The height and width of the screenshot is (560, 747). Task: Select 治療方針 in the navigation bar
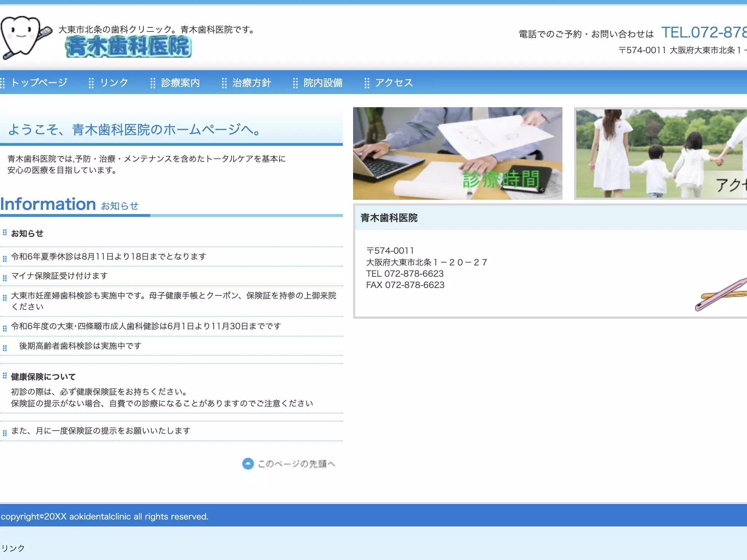pos(252,82)
